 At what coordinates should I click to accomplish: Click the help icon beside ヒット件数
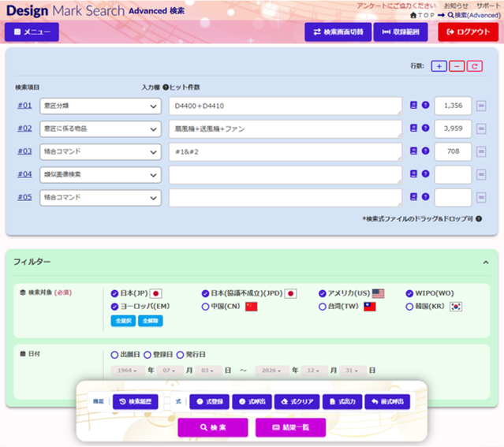(166, 88)
